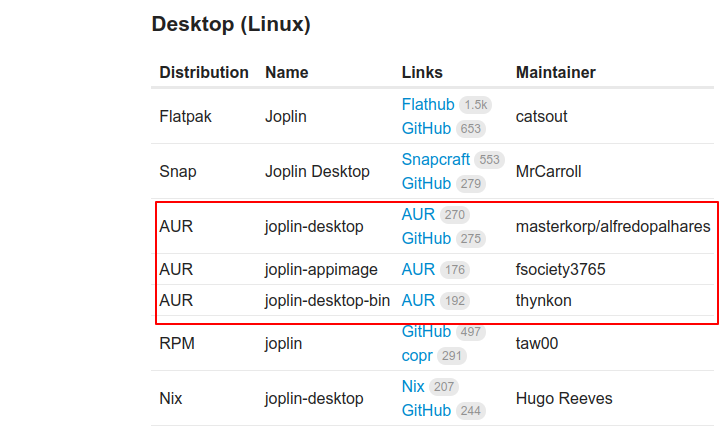Click the 653 badge in Flatpak row
This screenshot has width=721, height=433.
click(x=470, y=129)
